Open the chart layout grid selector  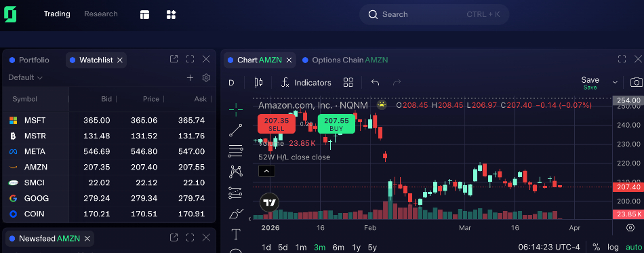(x=348, y=83)
